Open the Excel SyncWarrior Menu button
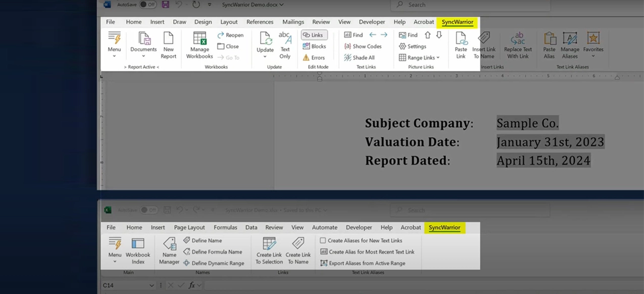 [x=115, y=250]
